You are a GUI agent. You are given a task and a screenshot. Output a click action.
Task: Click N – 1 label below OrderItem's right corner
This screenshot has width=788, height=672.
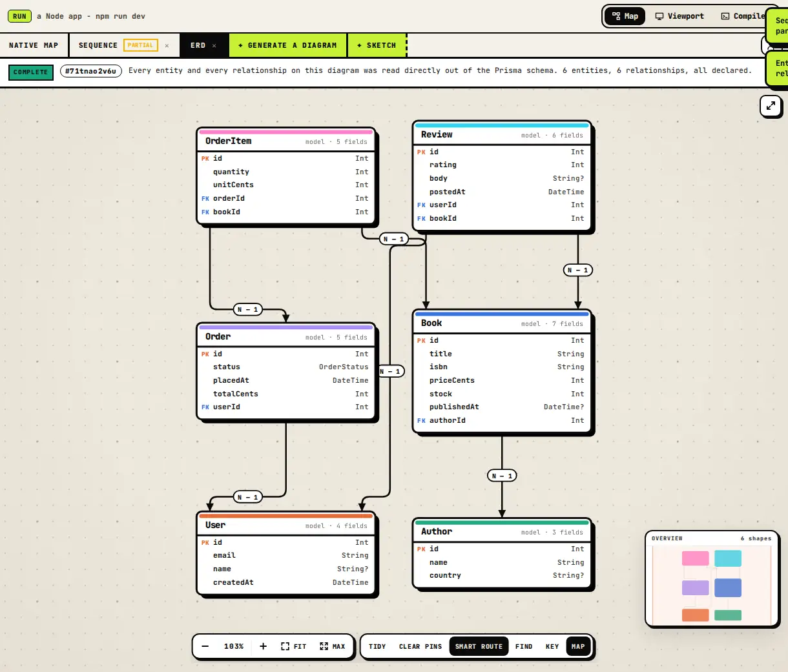[x=394, y=239]
